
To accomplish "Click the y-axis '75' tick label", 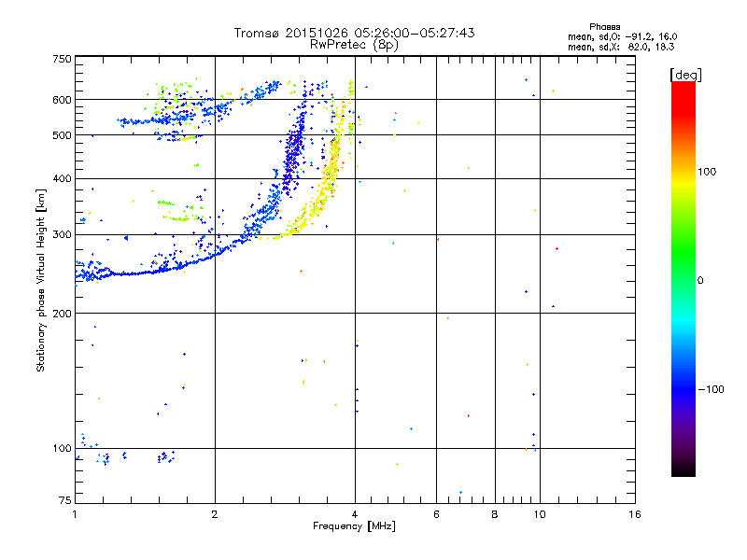I will [x=65, y=500].
